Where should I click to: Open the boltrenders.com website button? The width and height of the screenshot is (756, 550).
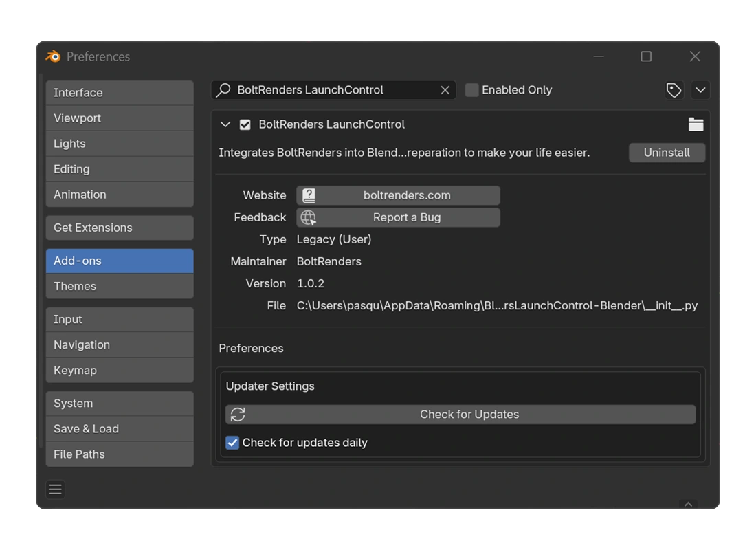[x=398, y=195]
